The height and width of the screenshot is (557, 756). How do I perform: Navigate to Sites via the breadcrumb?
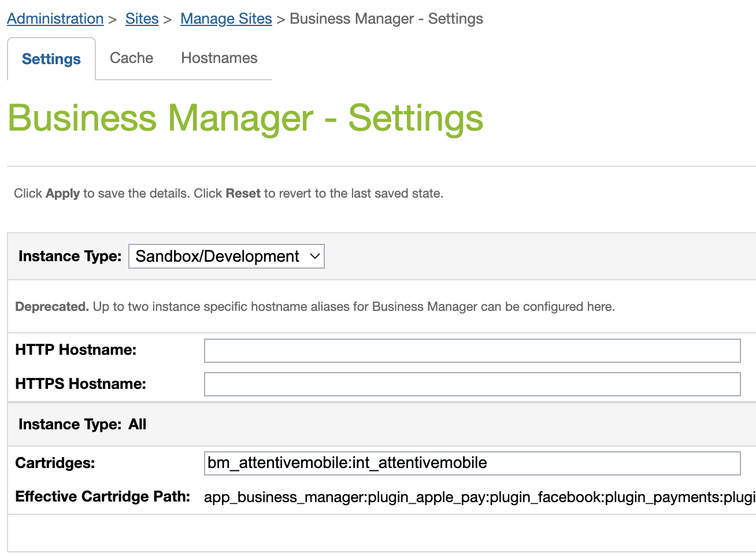pos(142,18)
